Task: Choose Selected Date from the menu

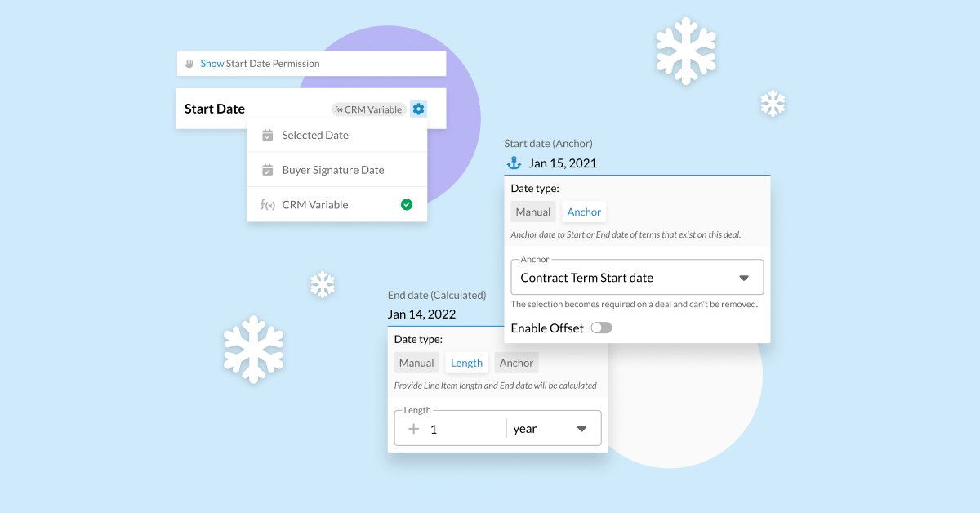Action: (x=337, y=135)
